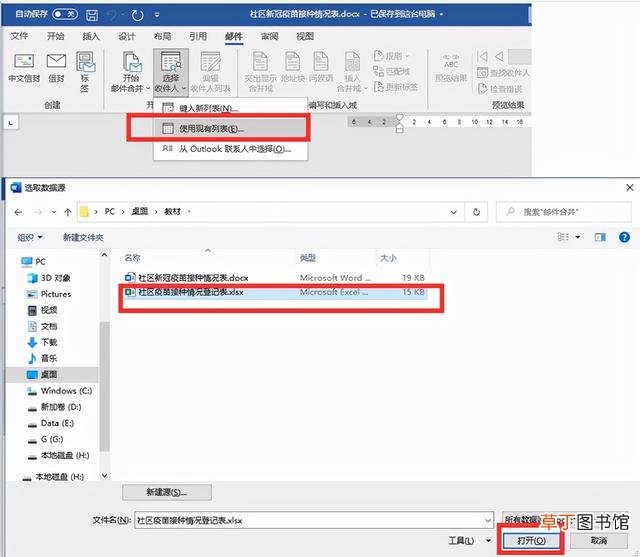640x557 pixels.
Task: Click the search 邮件合并 field
Action: 564,212
